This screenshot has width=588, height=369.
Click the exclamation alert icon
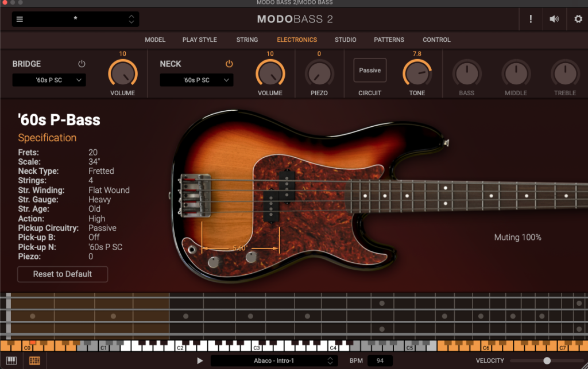531,19
